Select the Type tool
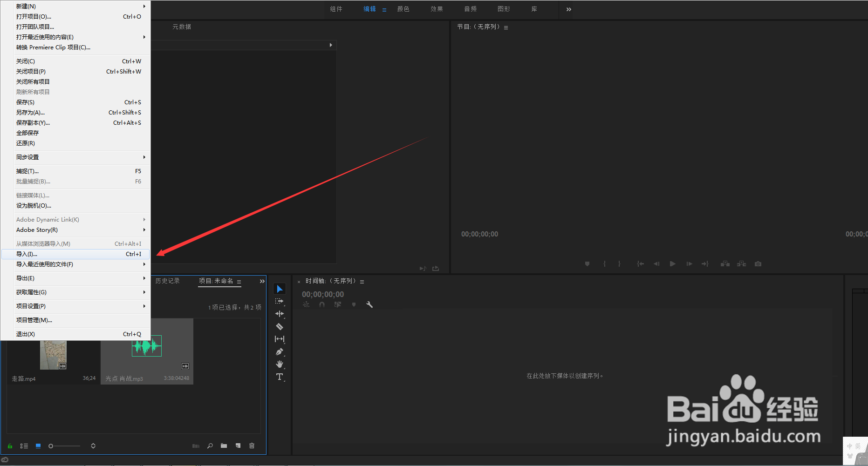 (x=280, y=377)
